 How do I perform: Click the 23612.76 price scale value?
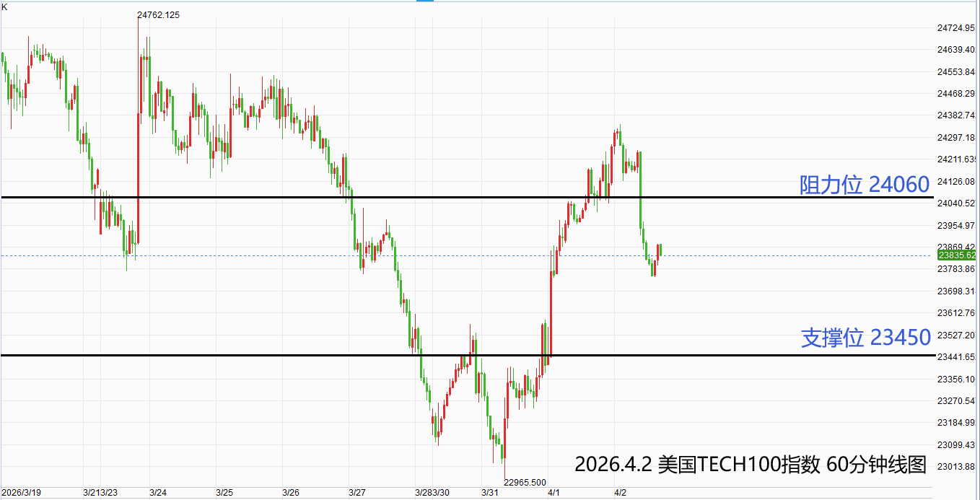956,312
